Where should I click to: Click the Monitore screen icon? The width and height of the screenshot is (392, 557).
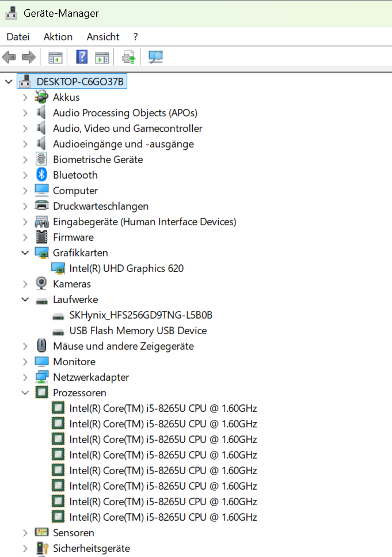pyautogui.click(x=41, y=361)
